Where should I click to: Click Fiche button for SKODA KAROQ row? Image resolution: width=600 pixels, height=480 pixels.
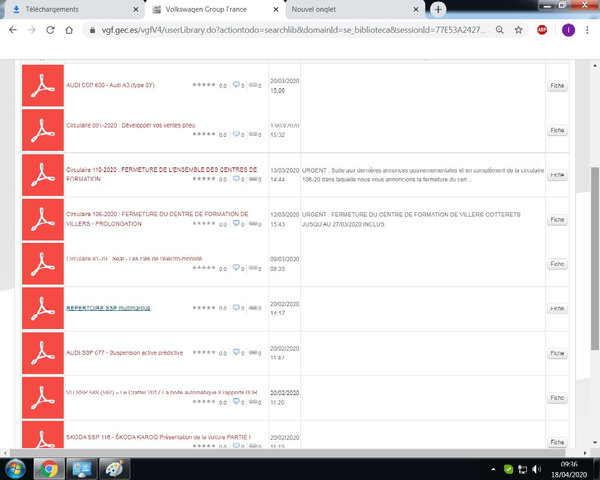point(557,442)
